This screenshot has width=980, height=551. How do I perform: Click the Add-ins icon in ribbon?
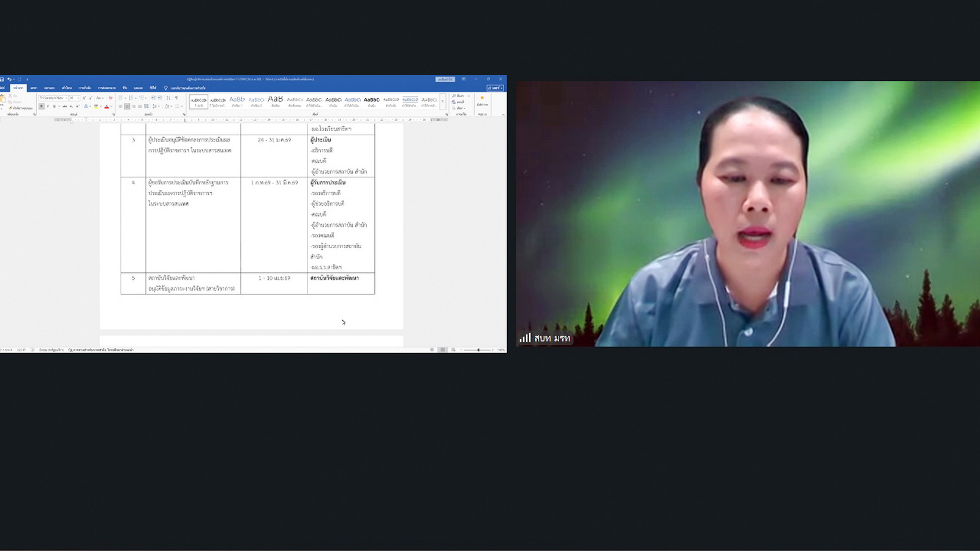pos(482,101)
